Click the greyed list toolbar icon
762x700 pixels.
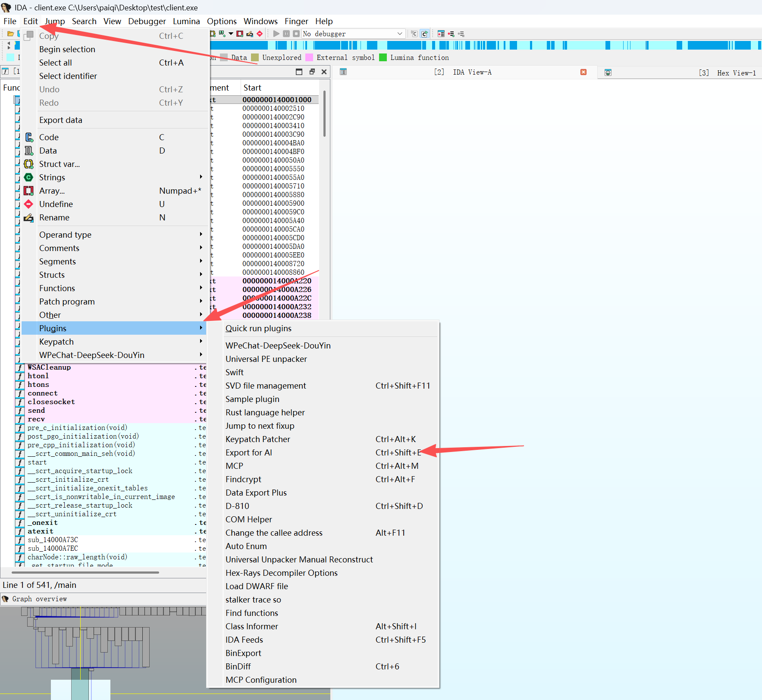coord(461,34)
